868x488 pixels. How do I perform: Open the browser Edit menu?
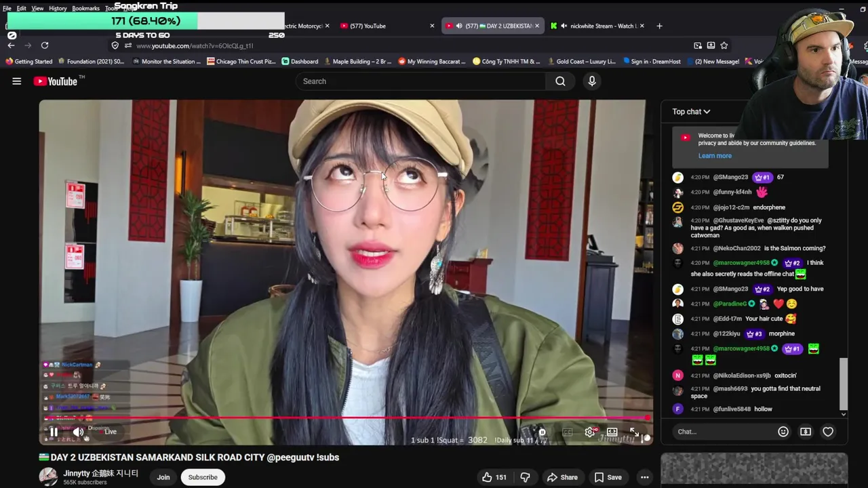point(22,8)
